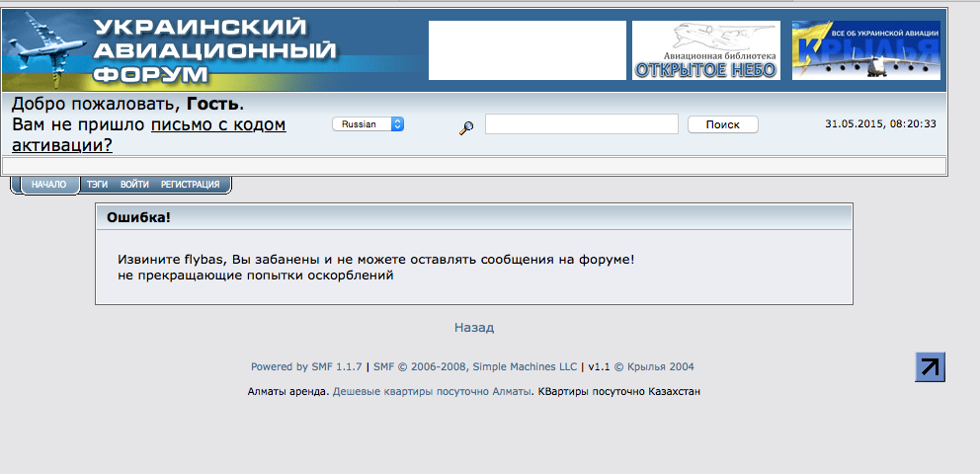This screenshot has height=474, width=980.
Task: Open Дешевые квартиры посуточно Алматы link
Action: coord(432,391)
